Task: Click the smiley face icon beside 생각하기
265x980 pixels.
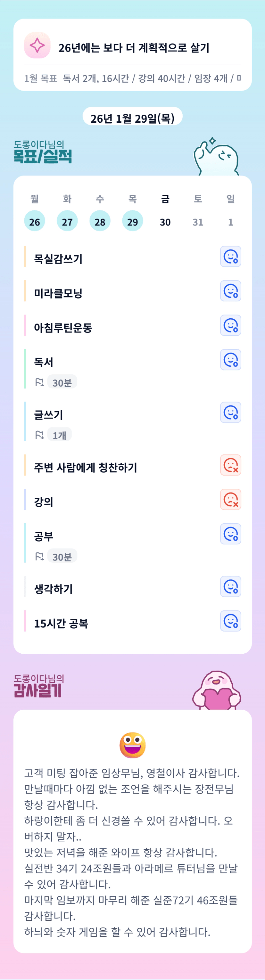Action: 230,586
